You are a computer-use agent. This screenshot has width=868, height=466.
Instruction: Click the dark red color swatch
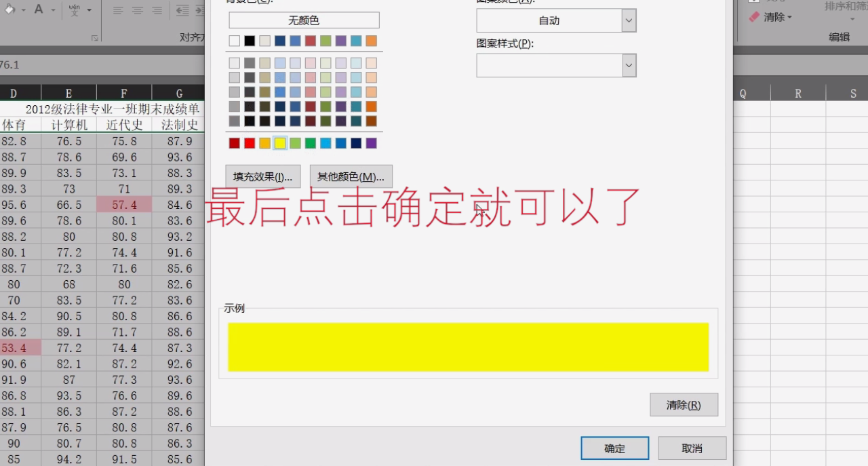[x=234, y=142]
